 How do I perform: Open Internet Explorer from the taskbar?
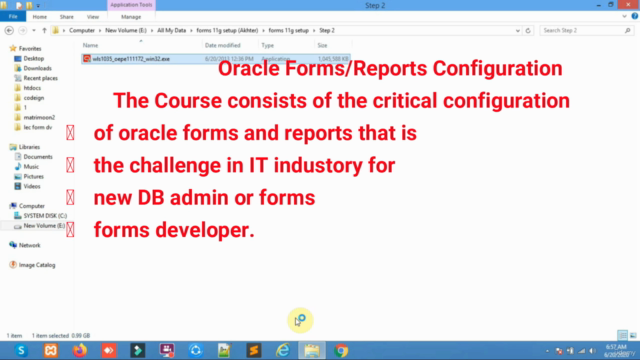282,350
